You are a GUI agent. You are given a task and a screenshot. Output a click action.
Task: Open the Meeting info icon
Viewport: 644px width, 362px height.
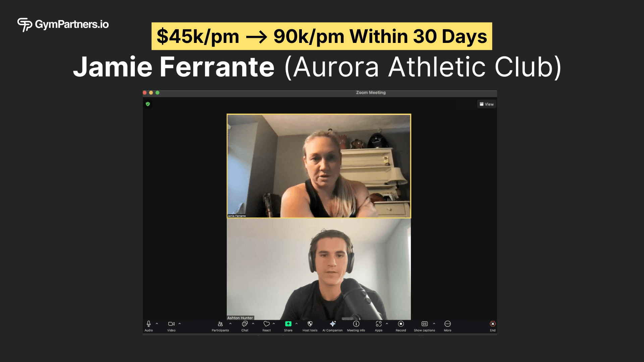click(356, 324)
